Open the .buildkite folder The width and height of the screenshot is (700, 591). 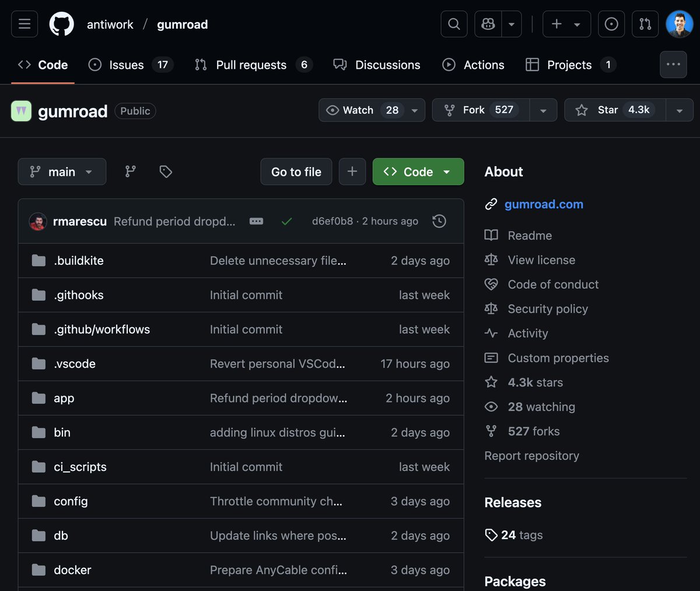pos(79,261)
